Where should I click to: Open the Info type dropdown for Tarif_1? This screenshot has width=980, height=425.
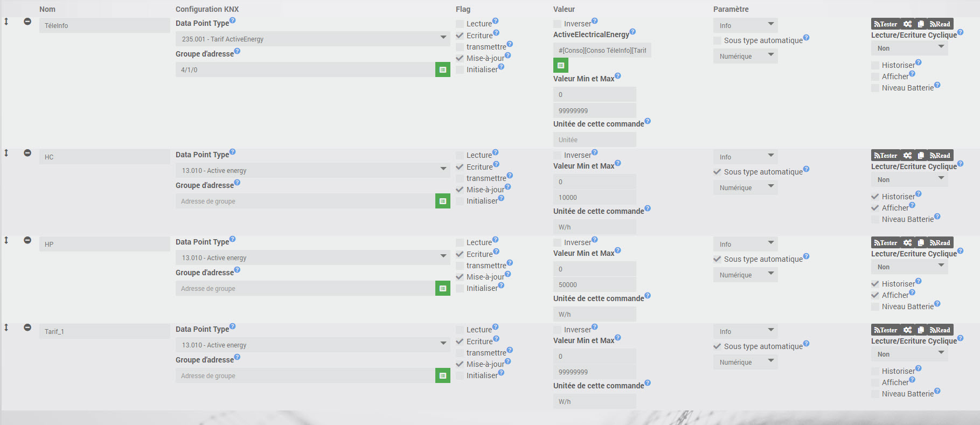pyautogui.click(x=745, y=331)
